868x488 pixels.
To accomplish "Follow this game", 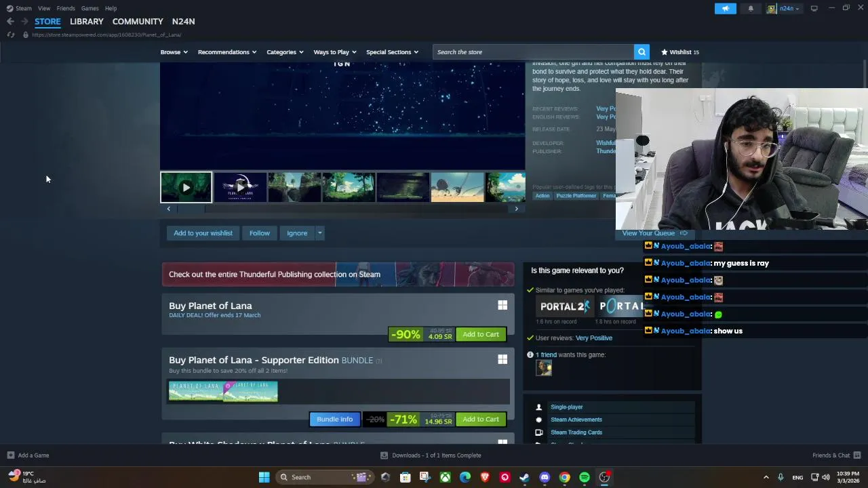I will coord(260,233).
